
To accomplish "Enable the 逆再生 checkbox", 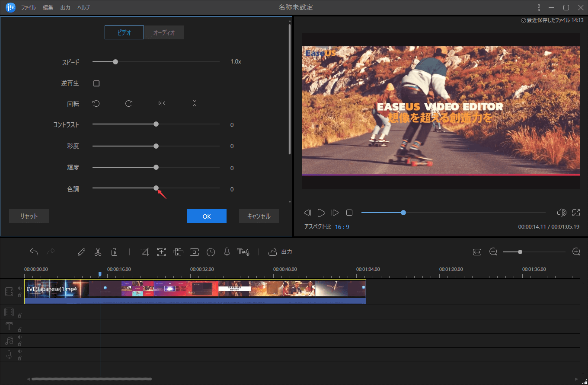I will click(x=96, y=83).
